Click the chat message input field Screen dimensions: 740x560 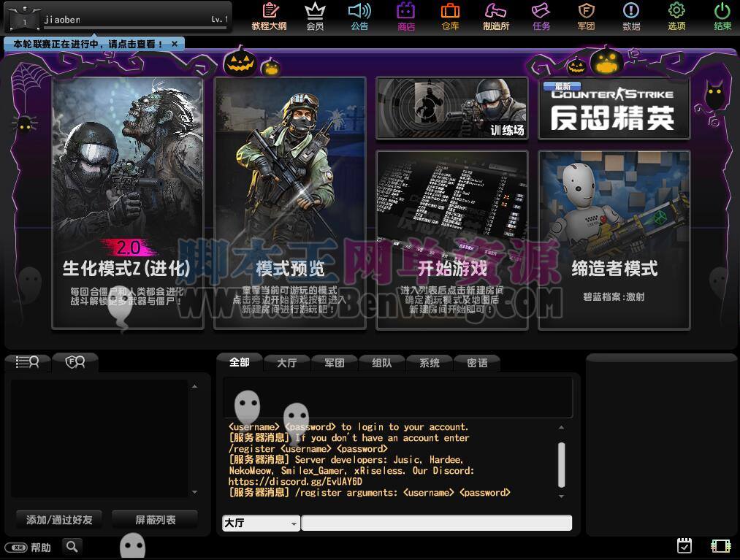[437, 523]
